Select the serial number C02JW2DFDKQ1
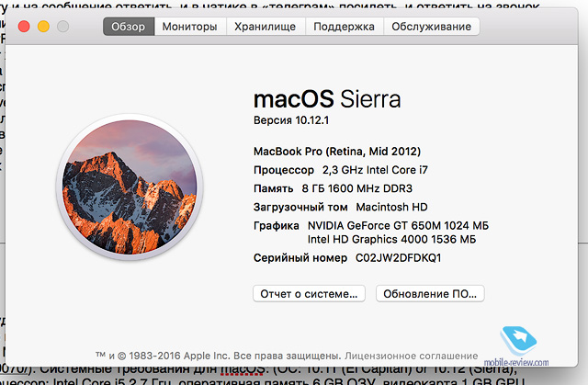This screenshot has height=385, width=588. 398,258
